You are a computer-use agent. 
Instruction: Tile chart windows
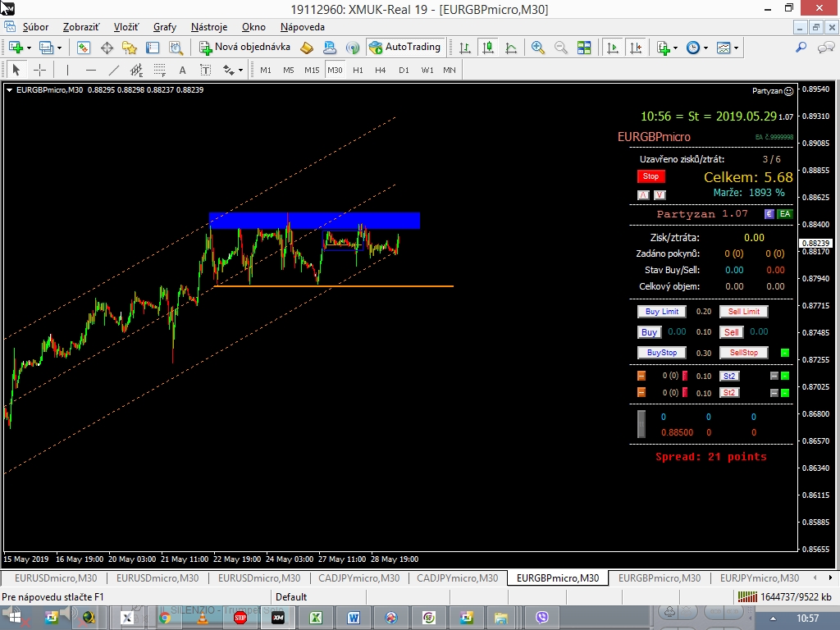pyautogui.click(x=584, y=48)
